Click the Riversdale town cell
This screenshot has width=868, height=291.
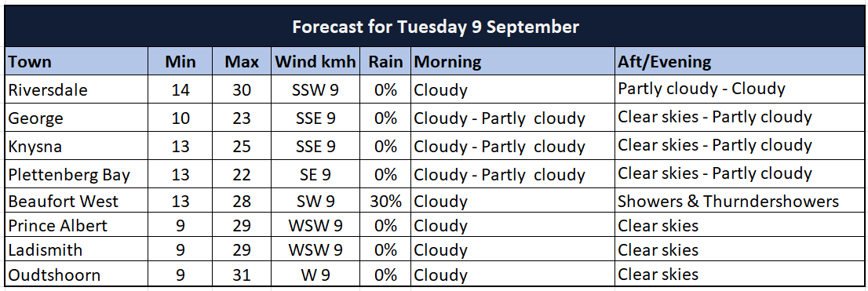point(76,89)
